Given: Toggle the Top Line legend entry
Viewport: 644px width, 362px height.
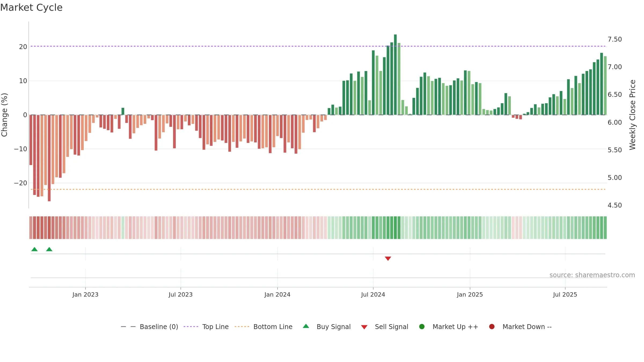Looking at the screenshot, I should click(x=206, y=327).
